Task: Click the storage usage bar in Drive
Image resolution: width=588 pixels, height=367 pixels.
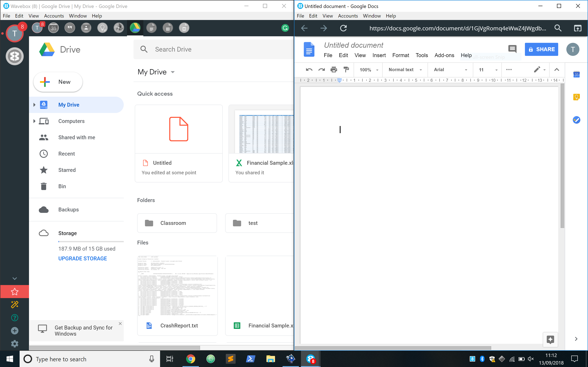Action: [x=91, y=241]
